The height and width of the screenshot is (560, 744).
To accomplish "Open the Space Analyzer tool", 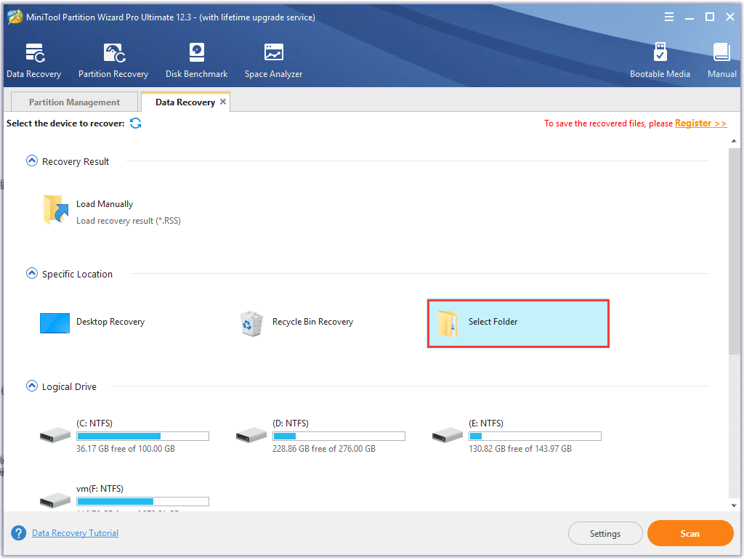I will (273, 60).
